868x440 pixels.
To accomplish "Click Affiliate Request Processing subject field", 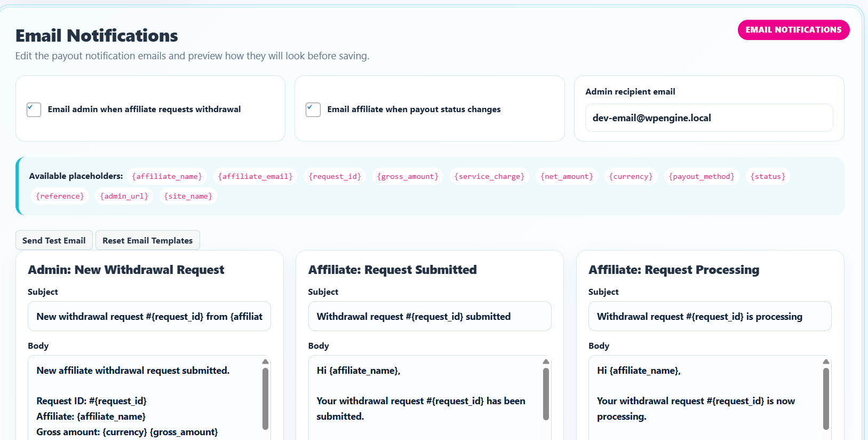I will 710,316.
